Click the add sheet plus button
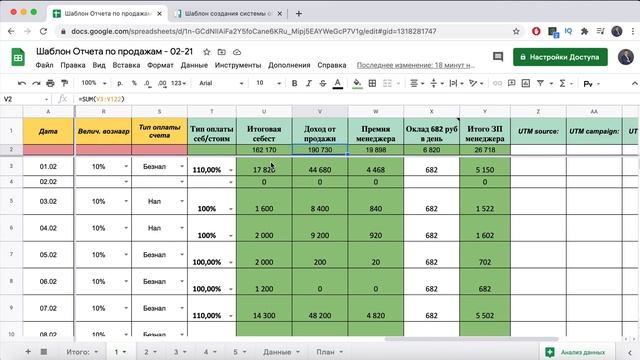Image resolution: width=640 pixels, height=360 pixels. click(28, 351)
